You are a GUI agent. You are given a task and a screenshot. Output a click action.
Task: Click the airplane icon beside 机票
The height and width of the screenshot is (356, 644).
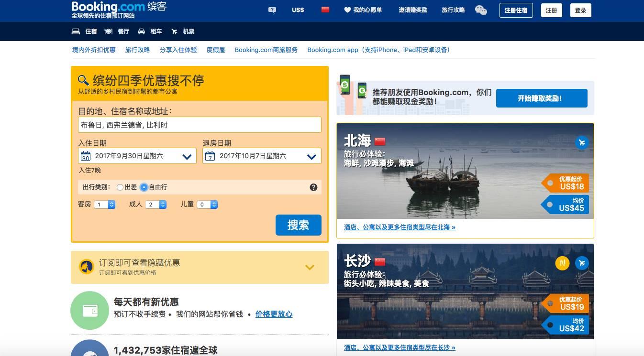click(174, 32)
